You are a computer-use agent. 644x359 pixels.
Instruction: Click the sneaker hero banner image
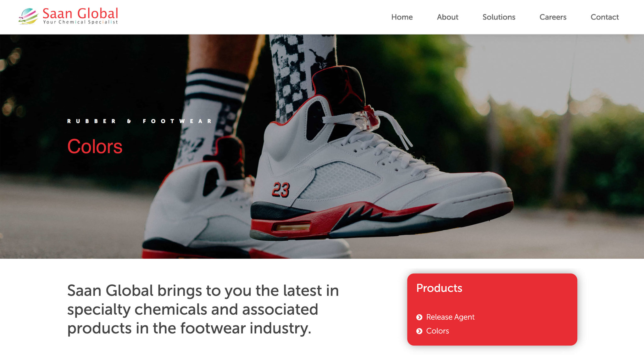coord(322,147)
